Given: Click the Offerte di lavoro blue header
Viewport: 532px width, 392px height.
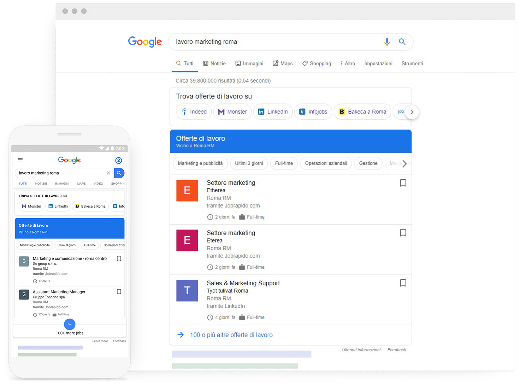Looking at the screenshot, I should pyautogui.click(x=291, y=142).
